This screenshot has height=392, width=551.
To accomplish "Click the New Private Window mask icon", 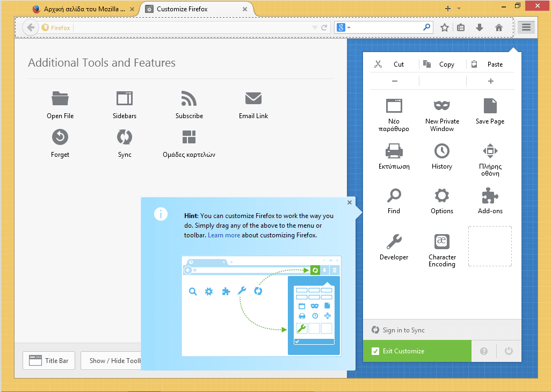I will coord(441,106).
